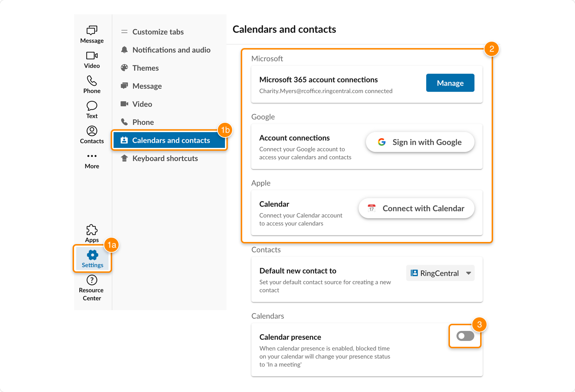575x392 pixels.
Task: Sign in with Google
Action: pyautogui.click(x=419, y=142)
